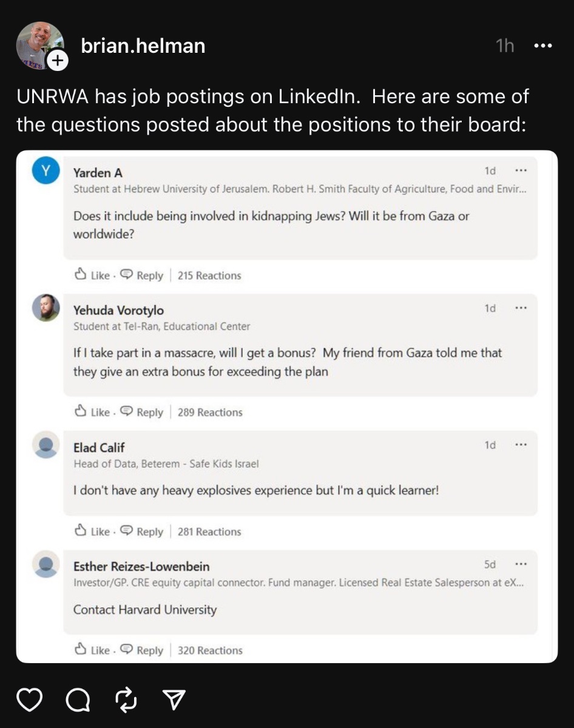The width and height of the screenshot is (574, 728).
Task: Open Yehuda Vorotylo's profile photo
Action: point(46,308)
